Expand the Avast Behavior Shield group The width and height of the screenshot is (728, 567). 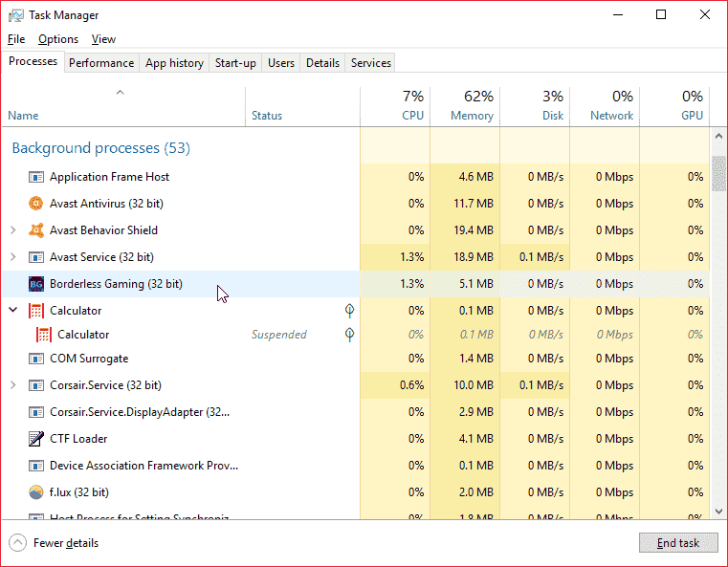click(13, 230)
